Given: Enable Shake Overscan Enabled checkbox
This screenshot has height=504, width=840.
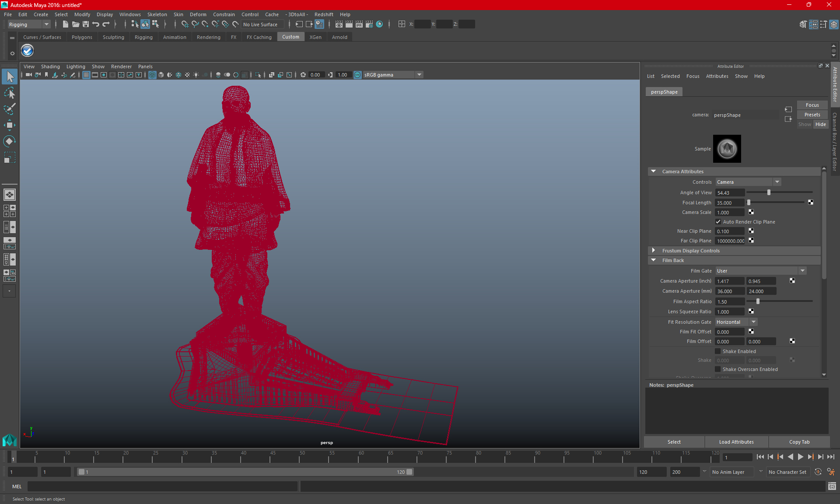Looking at the screenshot, I should tap(718, 369).
